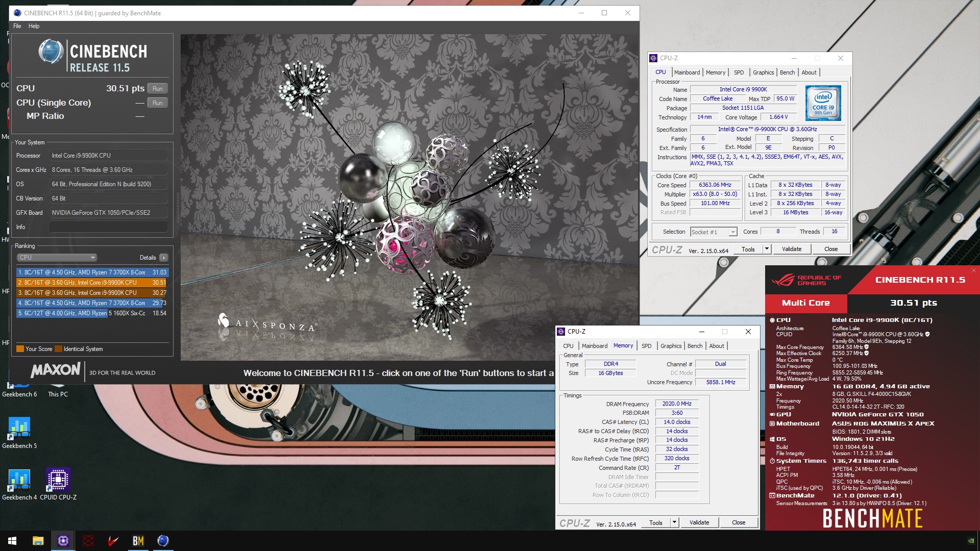Select ranking row 5 Ryzen 5 1600X 18.54

92,313
